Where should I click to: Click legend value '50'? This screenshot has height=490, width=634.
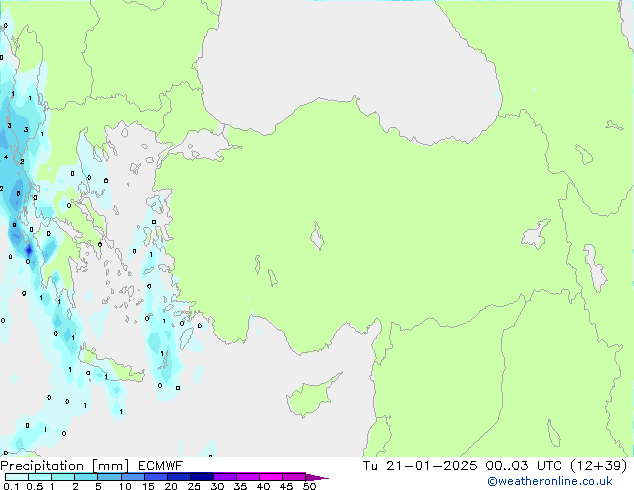(309, 486)
